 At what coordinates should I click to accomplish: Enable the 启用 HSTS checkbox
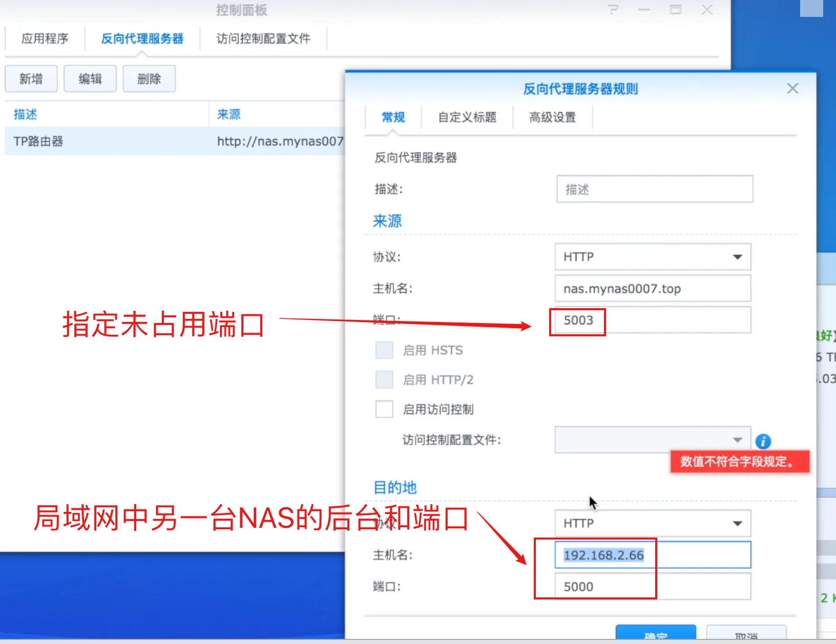[x=384, y=350]
